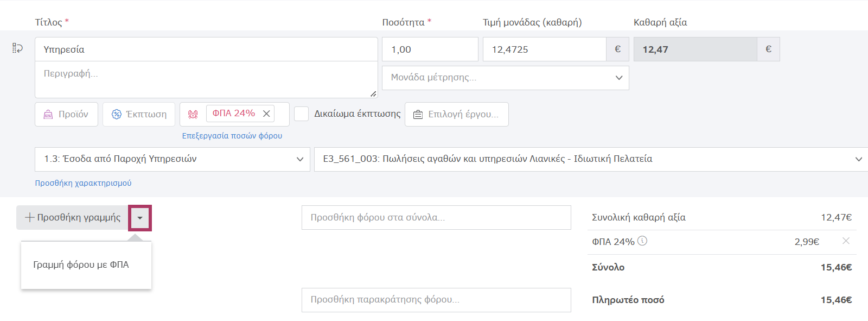The width and height of the screenshot is (868, 321).
Task: Click the Σύνολο amount 15,46€
Action: coord(836,267)
